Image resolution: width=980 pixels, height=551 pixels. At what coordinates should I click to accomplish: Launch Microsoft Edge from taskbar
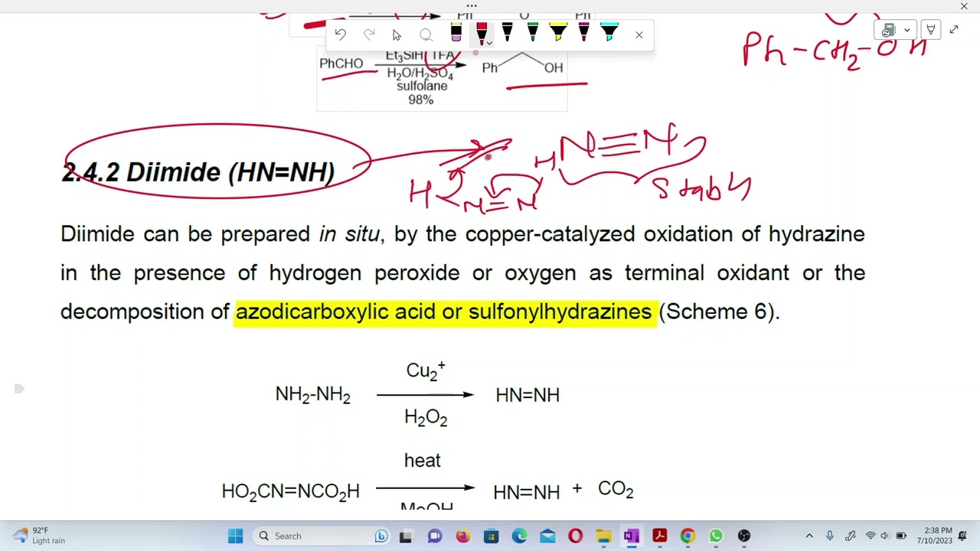click(x=519, y=536)
